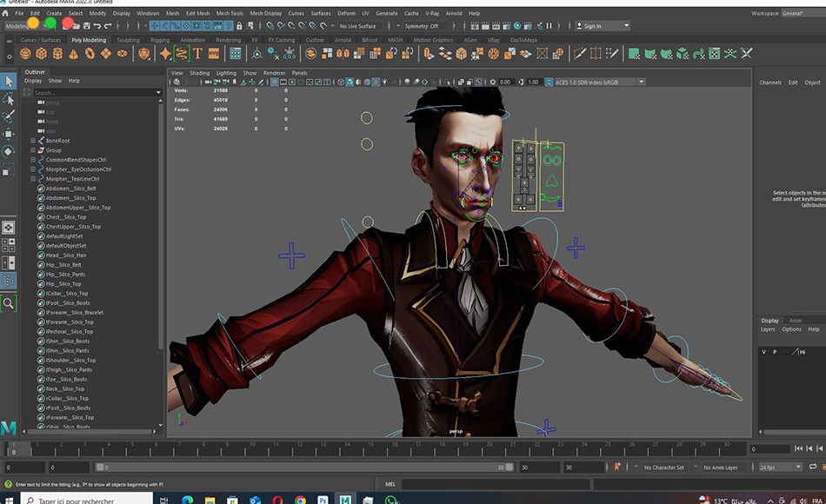Click the polygon cube shelf icon
This screenshot has height=504, width=826.
pos(42,54)
